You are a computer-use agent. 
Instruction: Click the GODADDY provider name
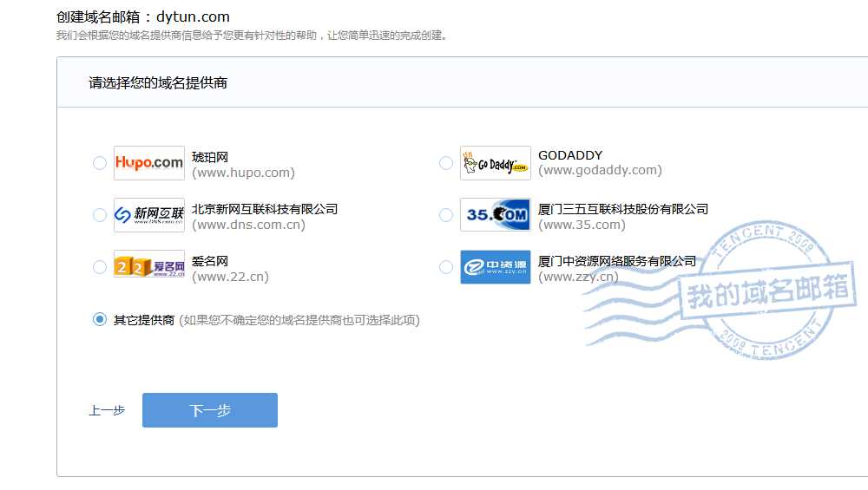tap(570, 155)
